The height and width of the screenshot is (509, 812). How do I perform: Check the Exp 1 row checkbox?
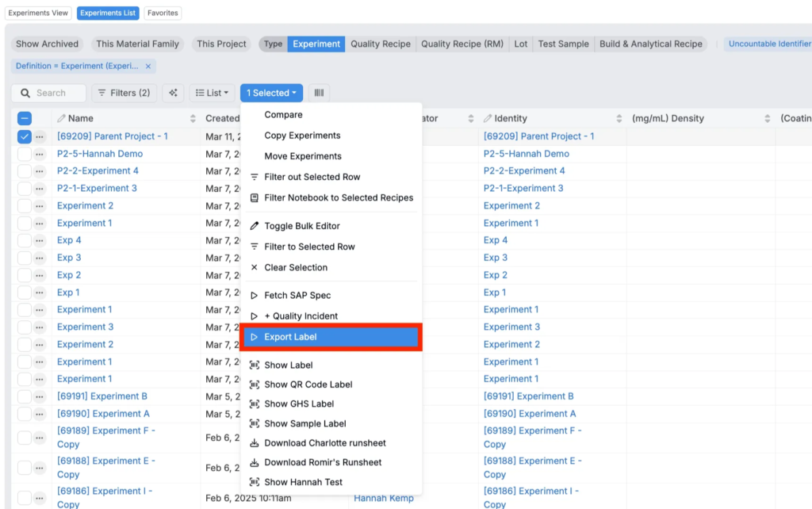(25, 293)
